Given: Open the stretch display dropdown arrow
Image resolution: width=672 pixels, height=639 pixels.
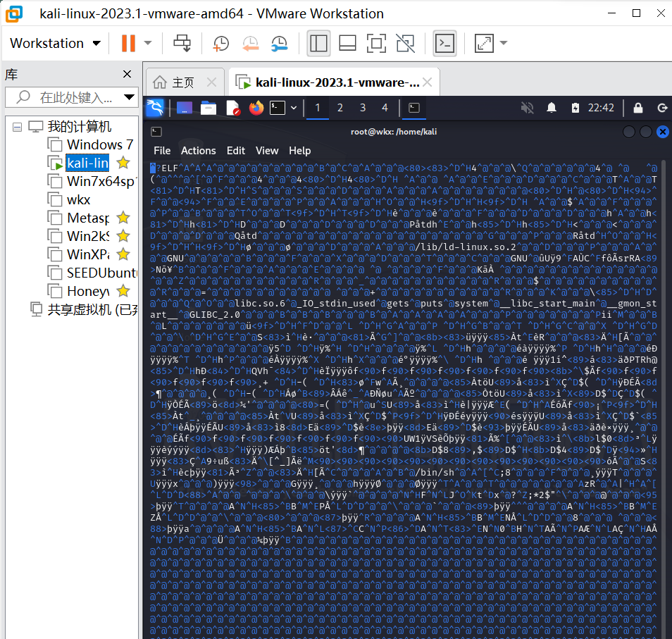Looking at the screenshot, I should point(504,43).
